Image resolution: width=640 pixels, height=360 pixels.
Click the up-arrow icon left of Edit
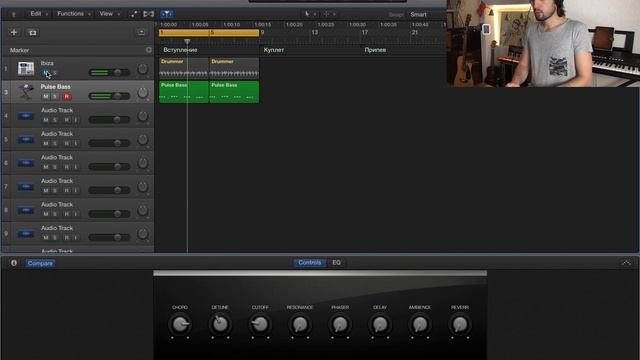[x=13, y=14]
